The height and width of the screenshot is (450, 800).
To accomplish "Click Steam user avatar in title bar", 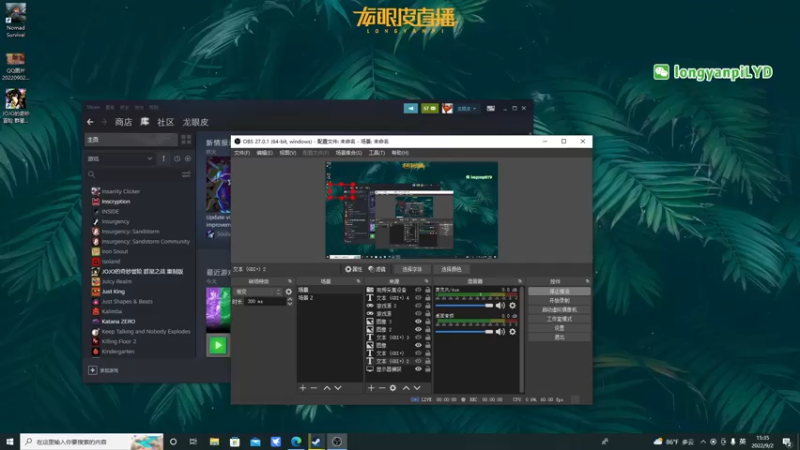I will [447, 108].
